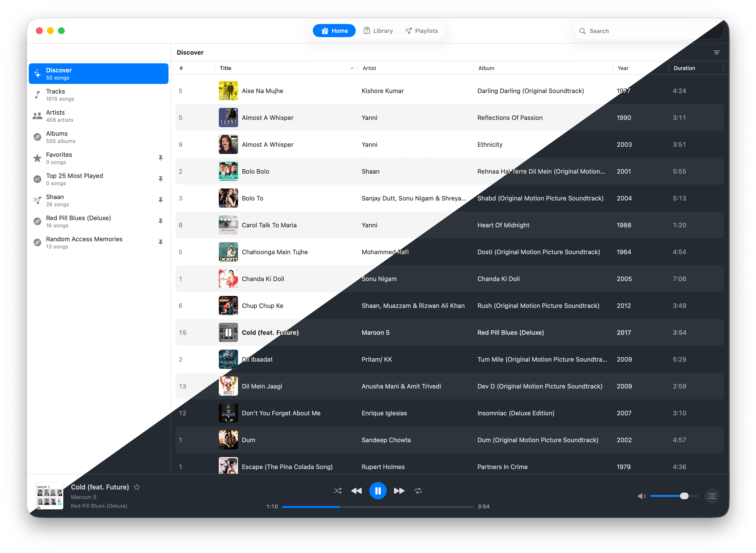Toggle repeat mode
Screen dimensions: 756x553
point(418,491)
